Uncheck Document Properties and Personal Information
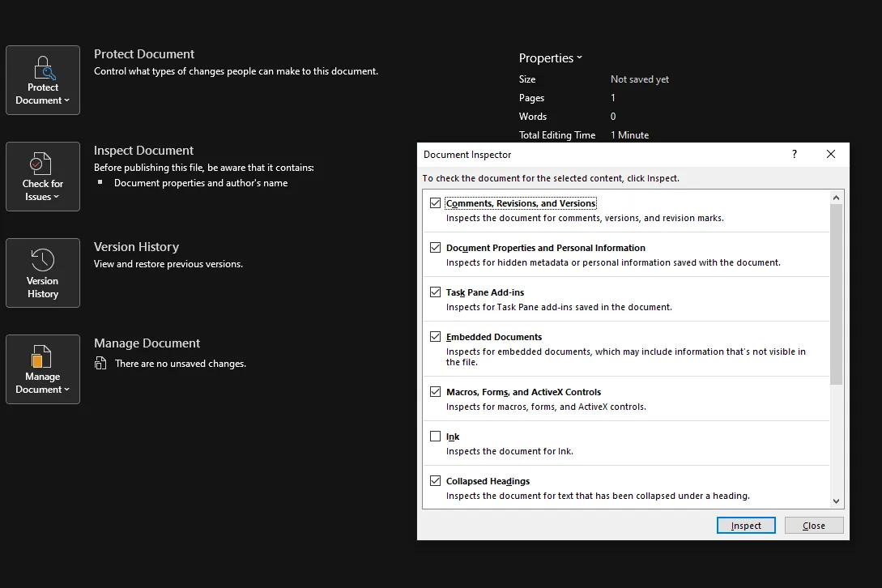Screen dimensions: 882x588 click(x=436, y=248)
